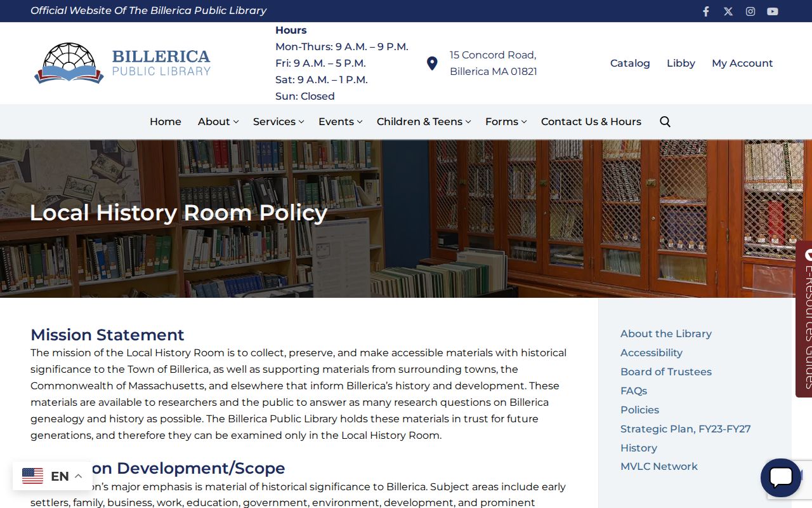This screenshot has height=508, width=812.
Task: Open About the Library sidebar link
Action: click(666, 333)
